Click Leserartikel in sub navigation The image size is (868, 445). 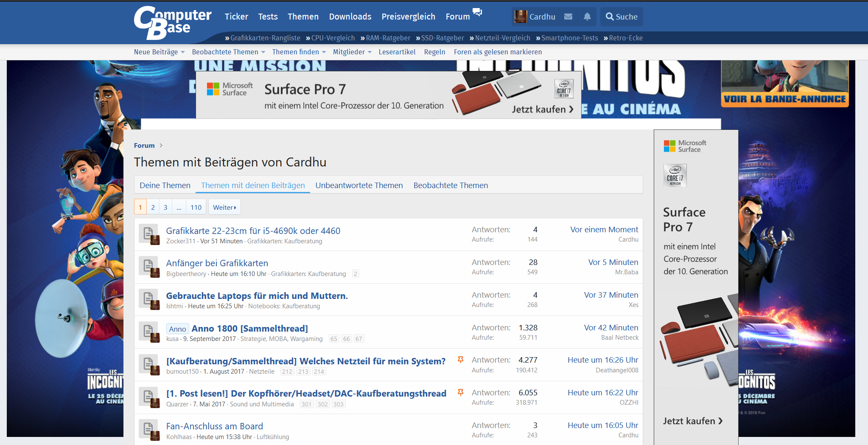tap(397, 52)
